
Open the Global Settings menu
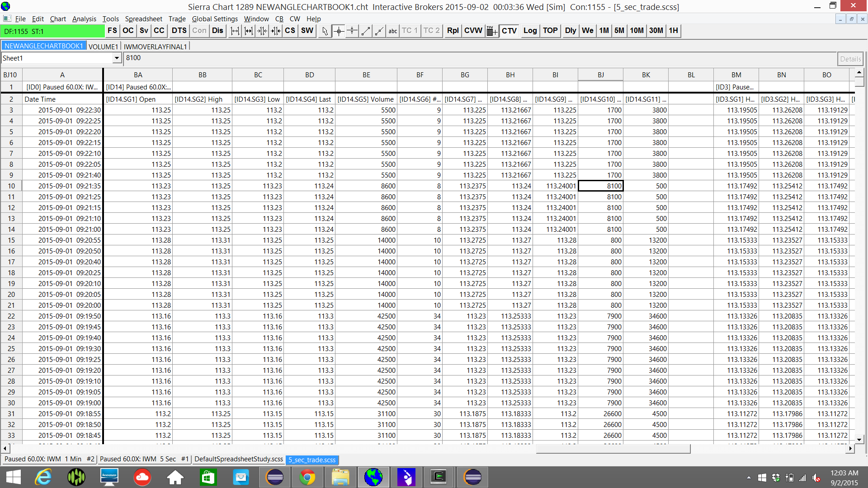(215, 19)
